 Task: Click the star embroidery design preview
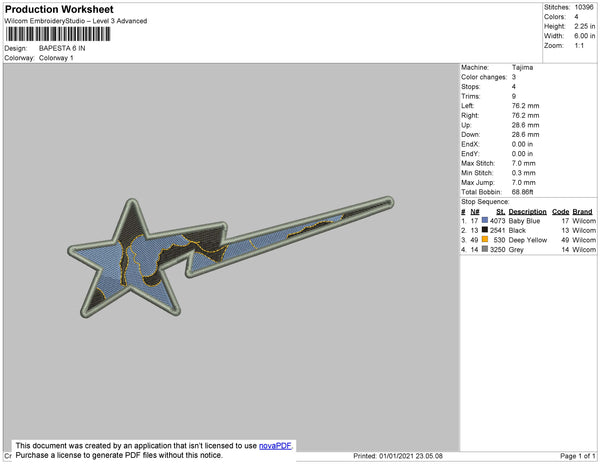(x=230, y=257)
